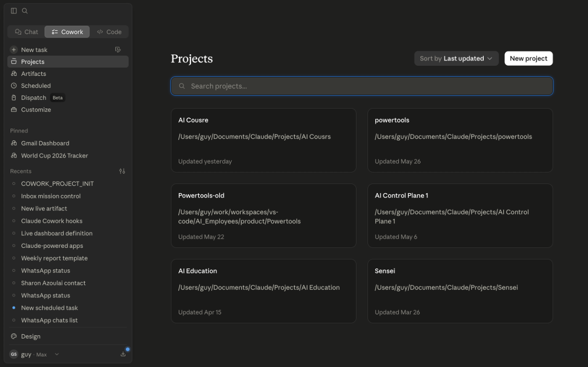Click the Updated May 26 text
This screenshot has height=367, width=588.
tap(398, 161)
